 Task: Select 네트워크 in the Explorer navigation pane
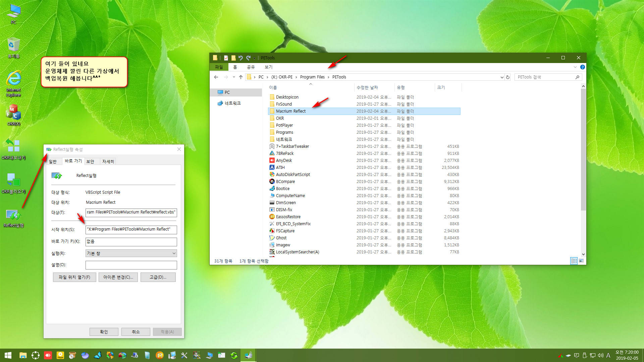[232, 104]
